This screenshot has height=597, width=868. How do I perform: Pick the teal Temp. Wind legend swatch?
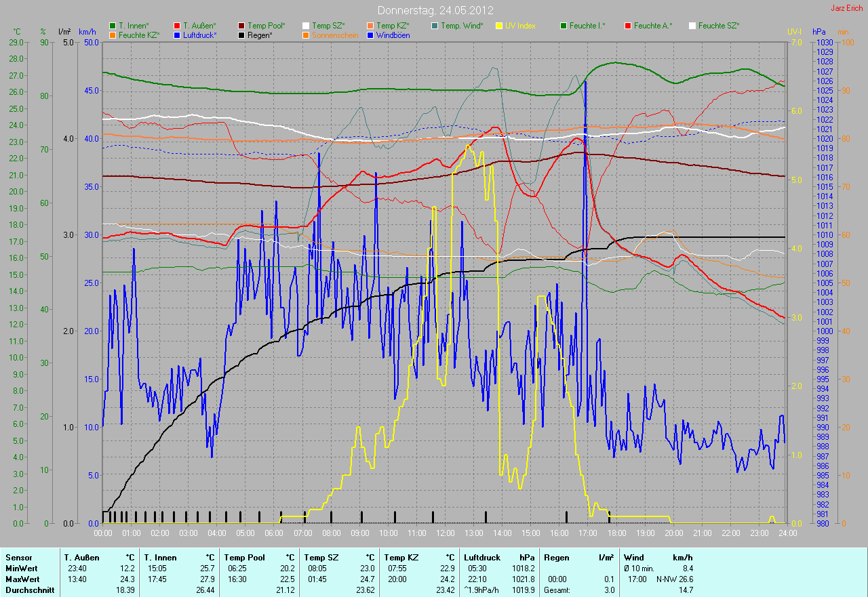click(x=435, y=26)
